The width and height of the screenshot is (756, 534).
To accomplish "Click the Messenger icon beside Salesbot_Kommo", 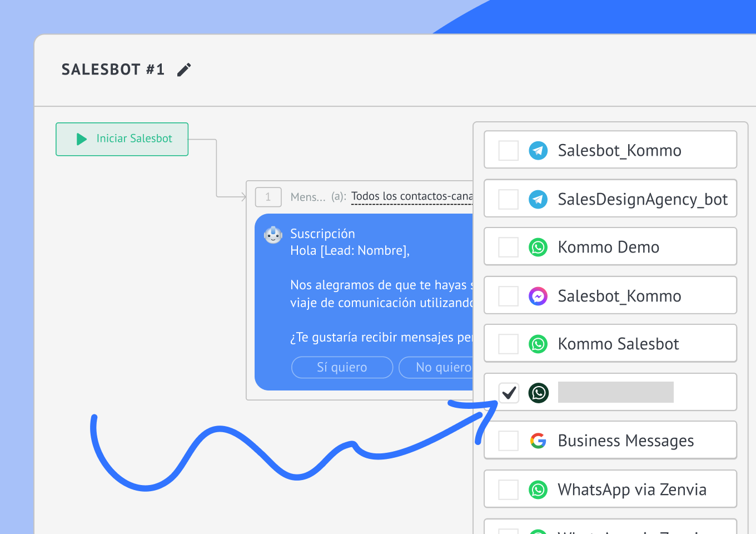I will pyautogui.click(x=538, y=296).
